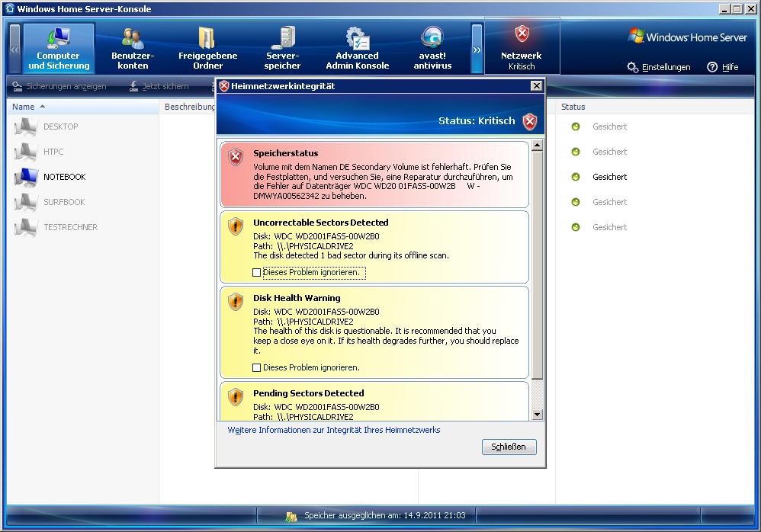Click green status dot for TESTRECHNER row

point(576,227)
